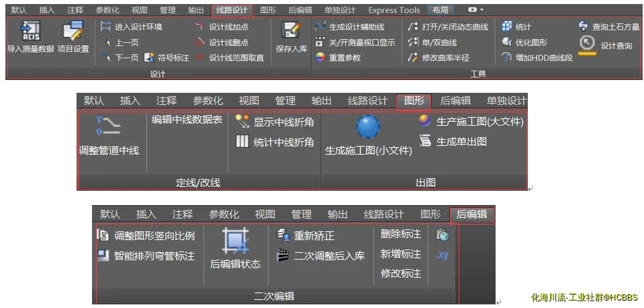Open 单独设计 tab left of Express Tools
The height and width of the screenshot is (308, 644).
point(340,10)
